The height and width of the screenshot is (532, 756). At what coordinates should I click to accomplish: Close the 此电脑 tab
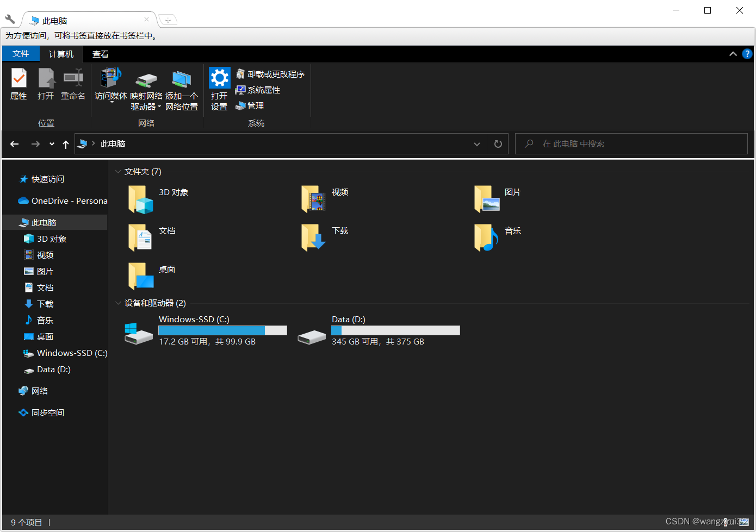pyautogui.click(x=147, y=20)
